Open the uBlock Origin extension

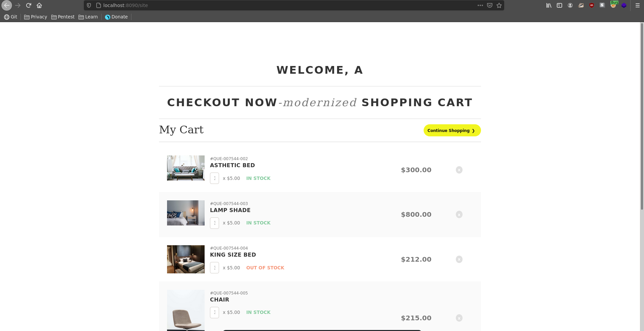coord(592,5)
